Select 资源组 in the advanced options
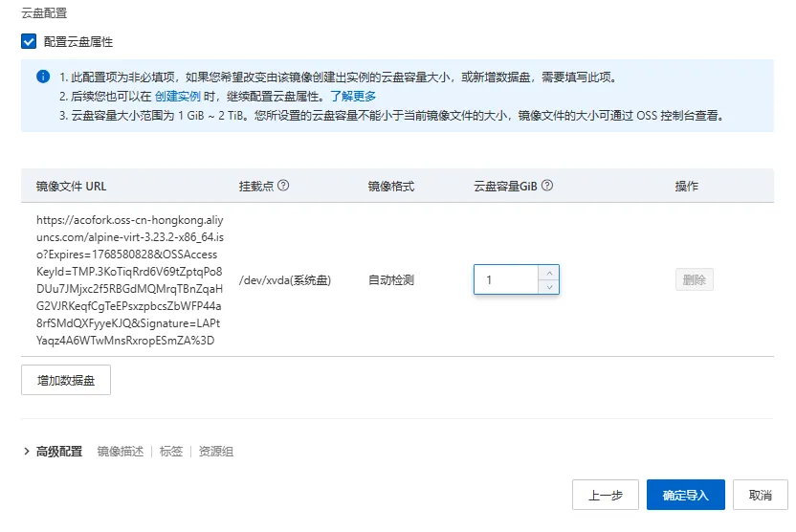 [x=215, y=452]
